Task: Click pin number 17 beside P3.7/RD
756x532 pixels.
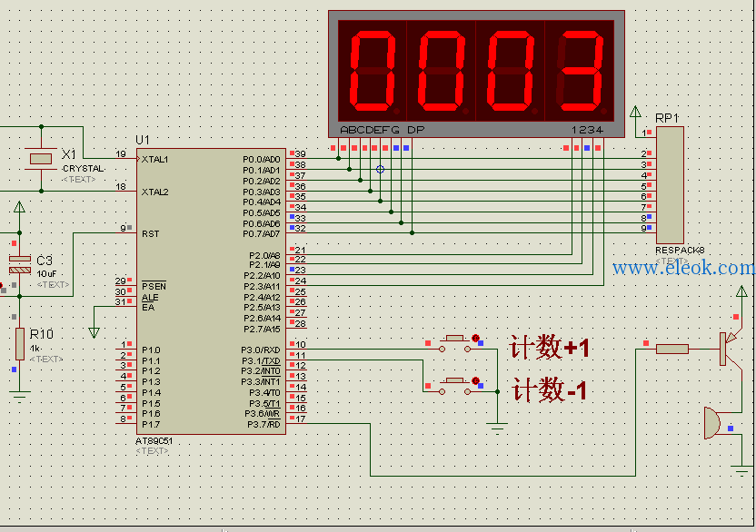Action: [x=301, y=419]
